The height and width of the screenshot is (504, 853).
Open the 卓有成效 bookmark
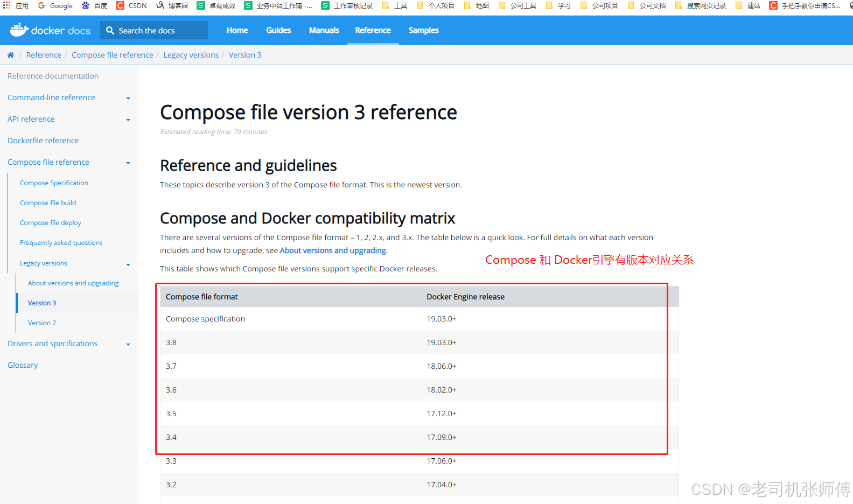216,5
